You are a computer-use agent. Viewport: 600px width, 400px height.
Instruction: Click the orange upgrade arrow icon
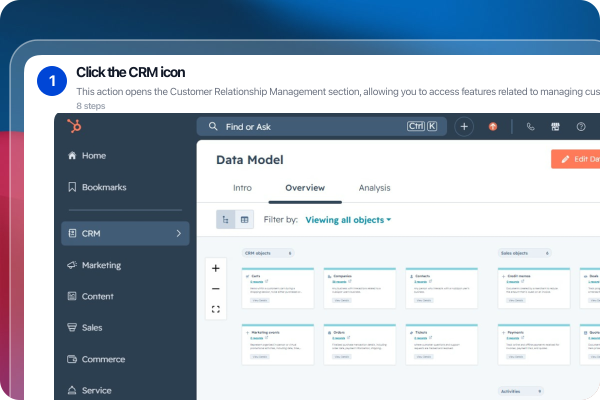[x=493, y=127]
